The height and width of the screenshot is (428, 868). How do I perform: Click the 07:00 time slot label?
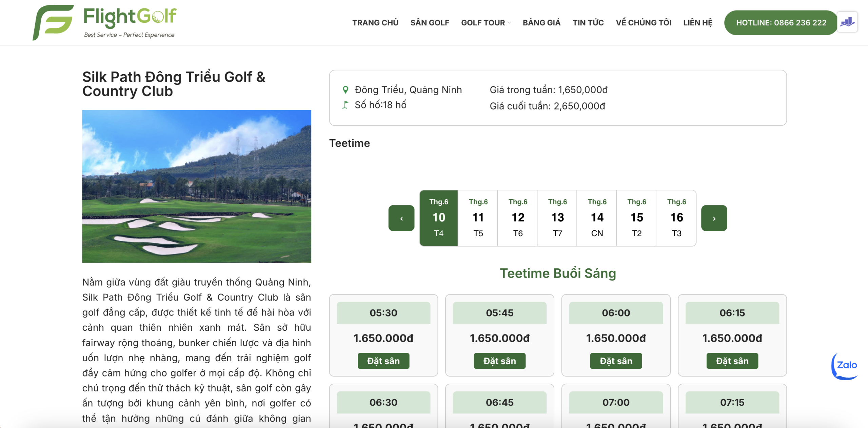(x=616, y=402)
